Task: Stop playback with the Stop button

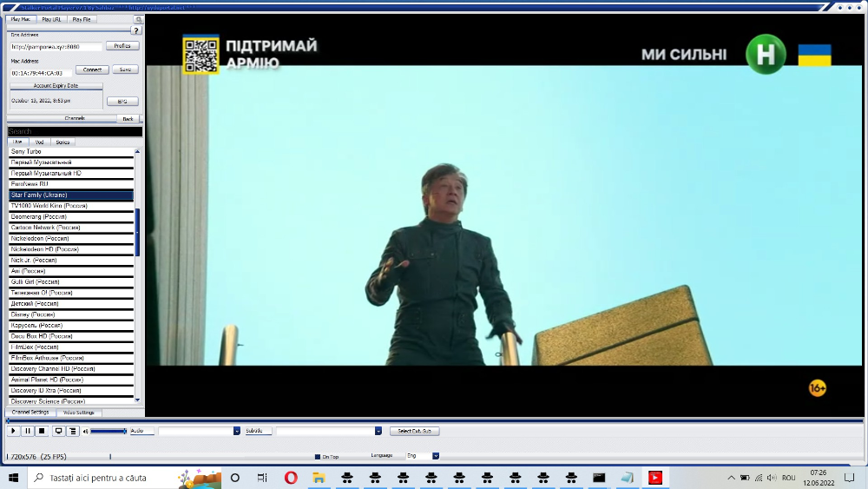Action: coord(42,431)
